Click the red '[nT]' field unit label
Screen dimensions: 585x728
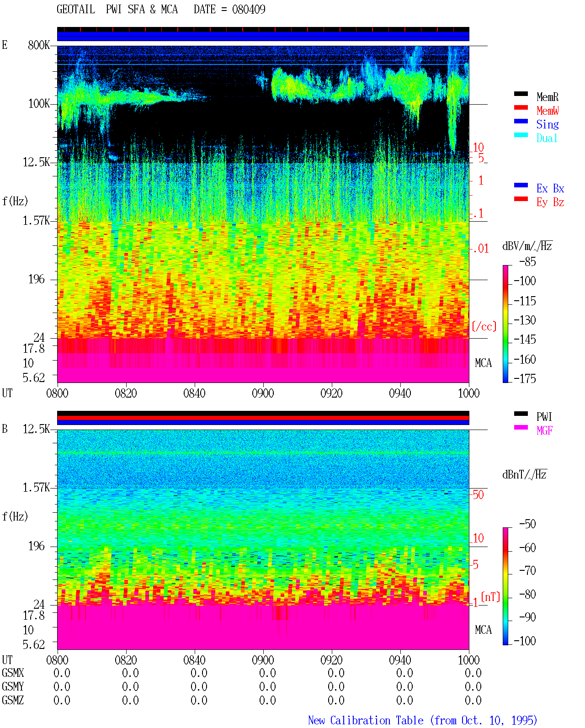point(490,597)
